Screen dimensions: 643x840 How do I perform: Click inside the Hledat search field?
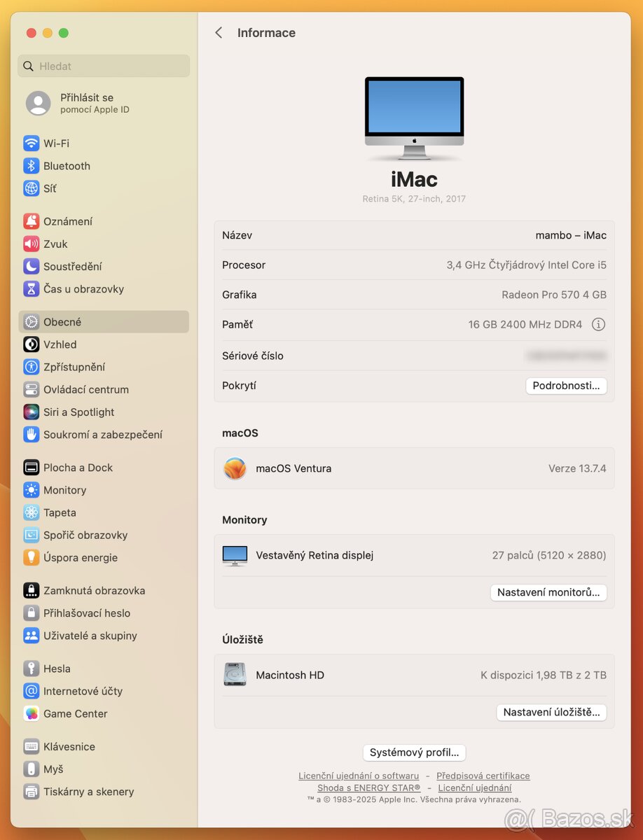click(103, 66)
